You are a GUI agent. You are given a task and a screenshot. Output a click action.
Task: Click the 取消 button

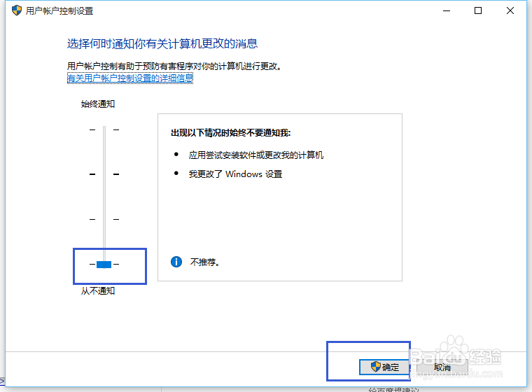[442, 367]
